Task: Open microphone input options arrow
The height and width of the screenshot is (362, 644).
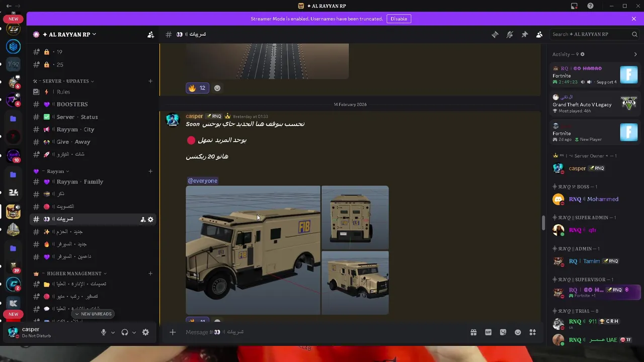Action: click(113, 332)
